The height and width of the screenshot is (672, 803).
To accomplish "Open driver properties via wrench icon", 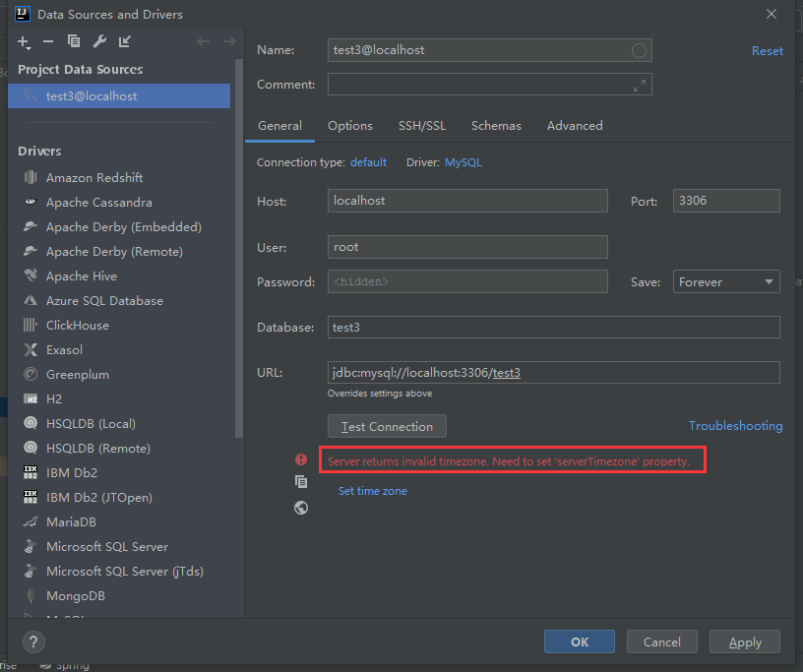I will [98, 42].
